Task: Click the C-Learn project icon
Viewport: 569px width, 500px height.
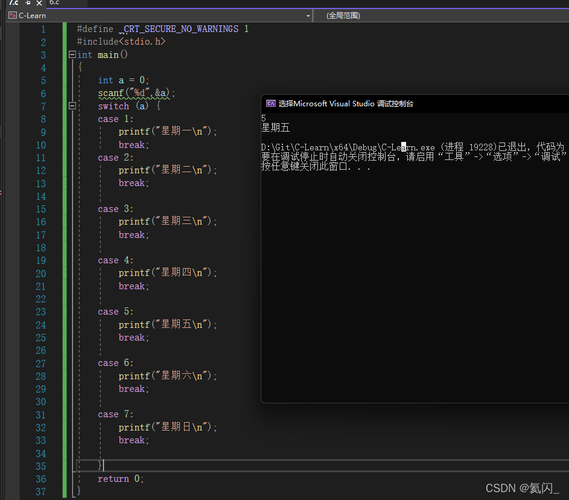Action: pos(12,15)
